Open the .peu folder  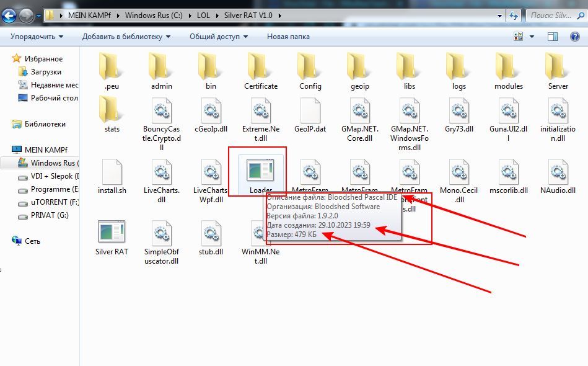[x=112, y=71]
